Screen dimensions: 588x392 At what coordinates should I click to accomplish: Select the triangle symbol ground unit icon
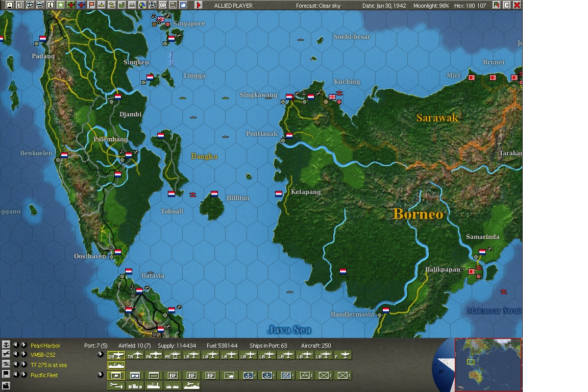[x=305, y=376]
